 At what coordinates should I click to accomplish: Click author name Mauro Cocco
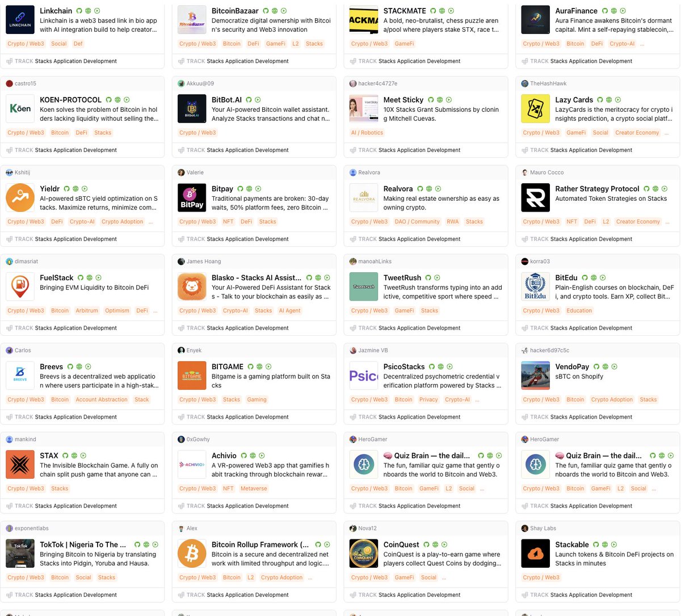point(547,172)
